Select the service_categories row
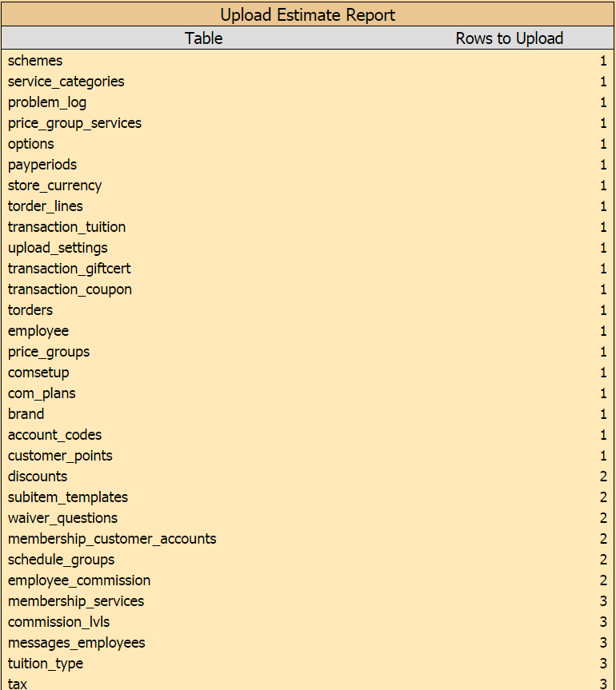The image size is (616, 690). (x=308, y=82)
